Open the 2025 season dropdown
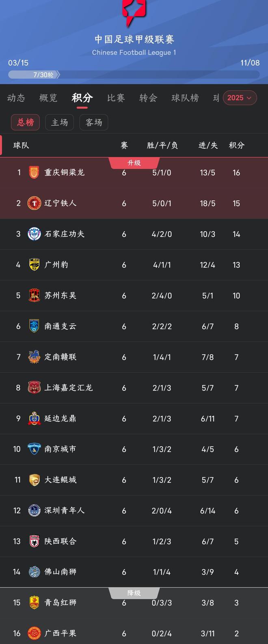 [x=240, y=98]
